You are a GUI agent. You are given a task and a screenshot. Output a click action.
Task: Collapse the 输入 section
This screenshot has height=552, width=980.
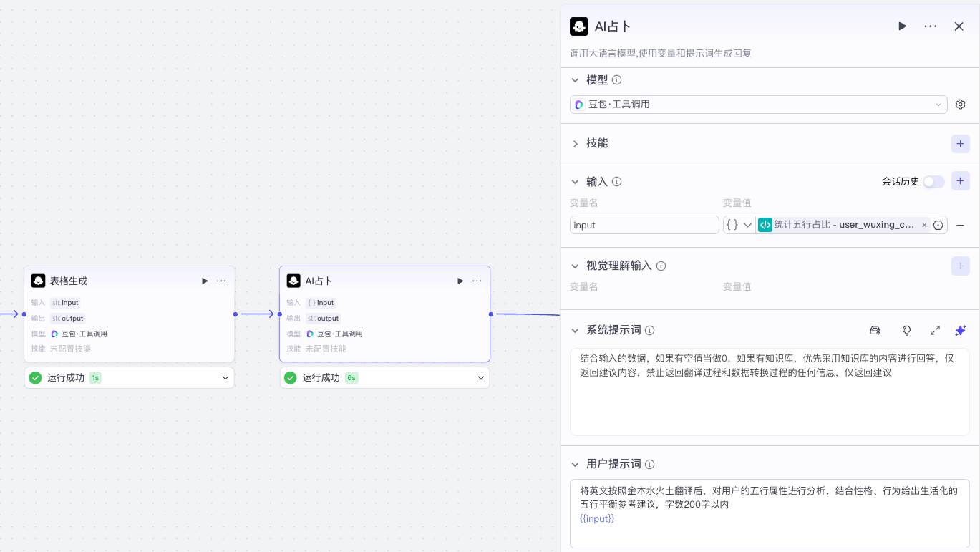pos(576,181)
